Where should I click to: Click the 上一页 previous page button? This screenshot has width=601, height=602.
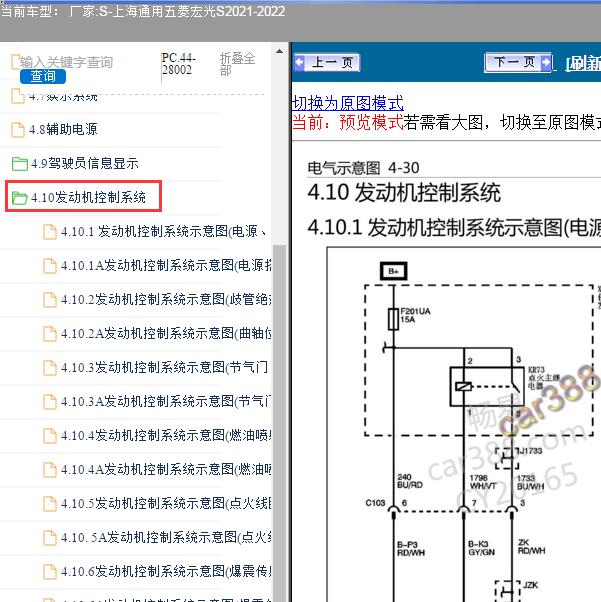point(326,63)
